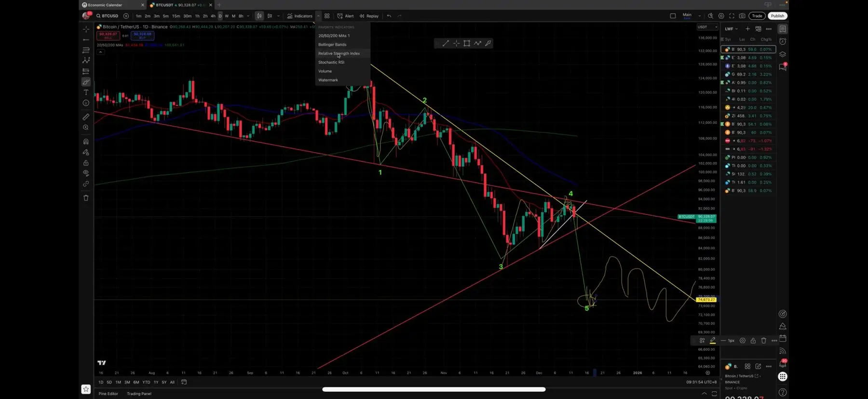
Task: Delete all drawings with the trash icon
Action: (x=86, y=198)
